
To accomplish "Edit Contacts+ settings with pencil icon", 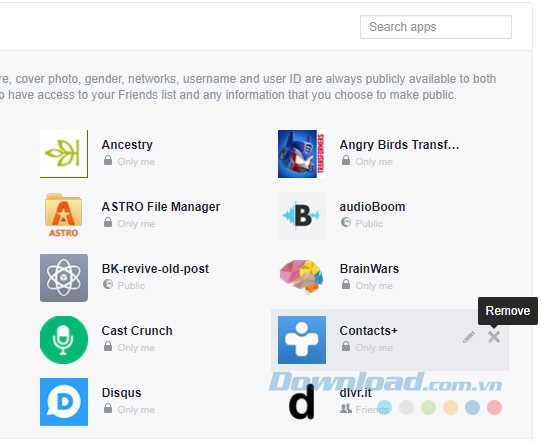I will pos(469,337).
